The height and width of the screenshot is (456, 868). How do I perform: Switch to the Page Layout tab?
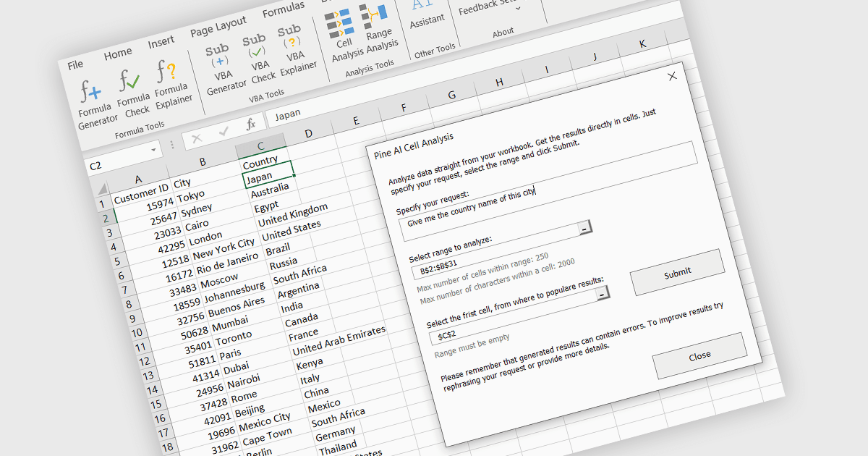click(x=218, y=28)
